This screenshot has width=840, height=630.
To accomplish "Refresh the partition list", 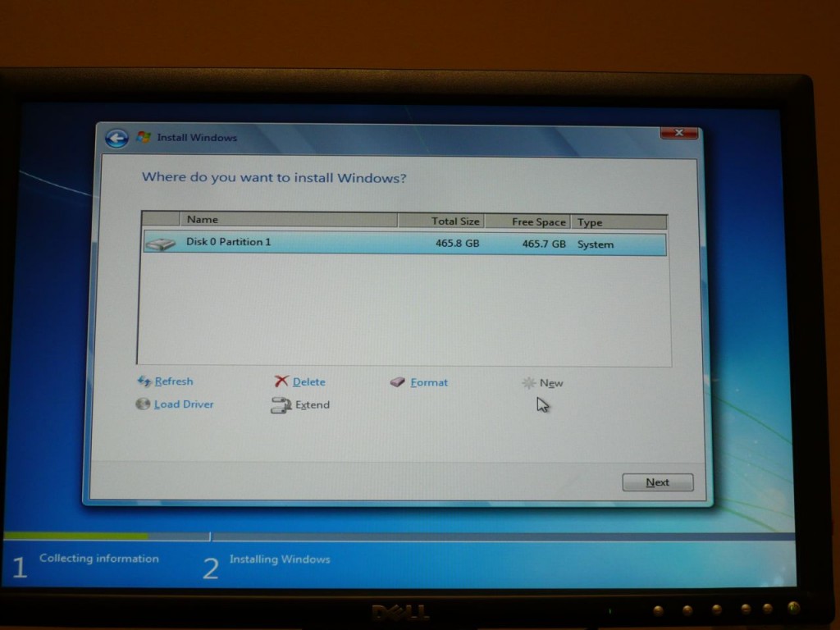I will (x=174, y=381).
